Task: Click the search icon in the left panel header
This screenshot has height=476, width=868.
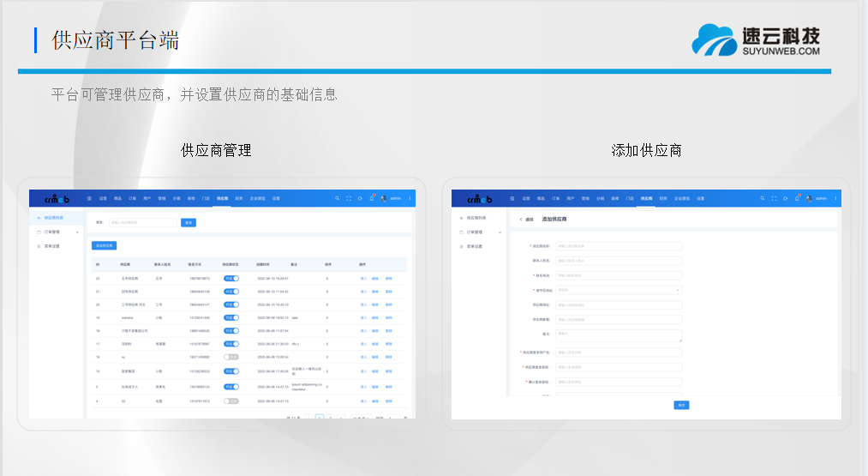Action: point(338,198)
